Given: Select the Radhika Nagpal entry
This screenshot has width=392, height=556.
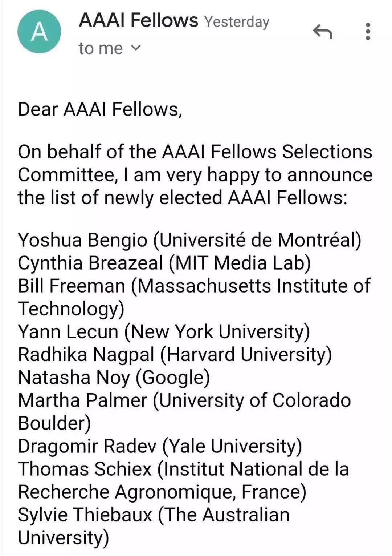Looking at the screenshot, I should tap(175, 354).
